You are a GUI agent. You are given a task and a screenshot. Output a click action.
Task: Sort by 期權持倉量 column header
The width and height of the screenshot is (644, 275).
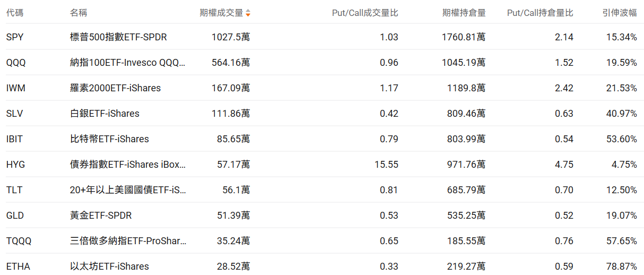[464, 13]
